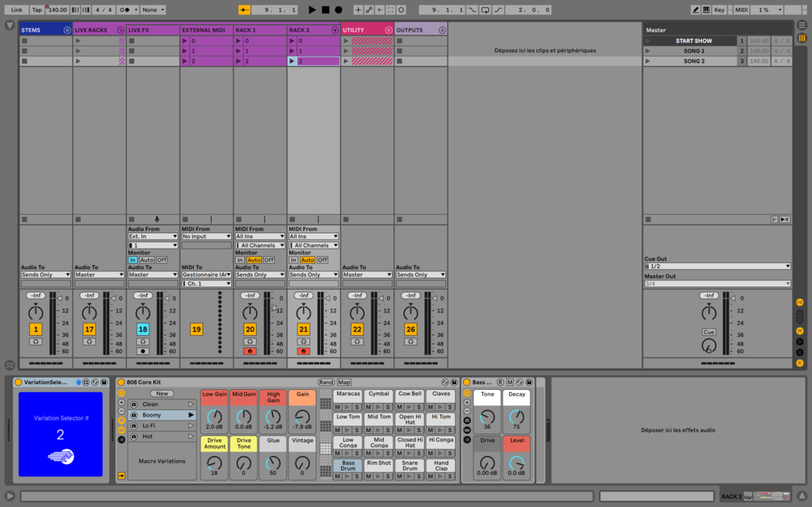Activate Draw Mode with the pencil icon
The width and height of the screenshot is (812, 507).
pos(696,9)
